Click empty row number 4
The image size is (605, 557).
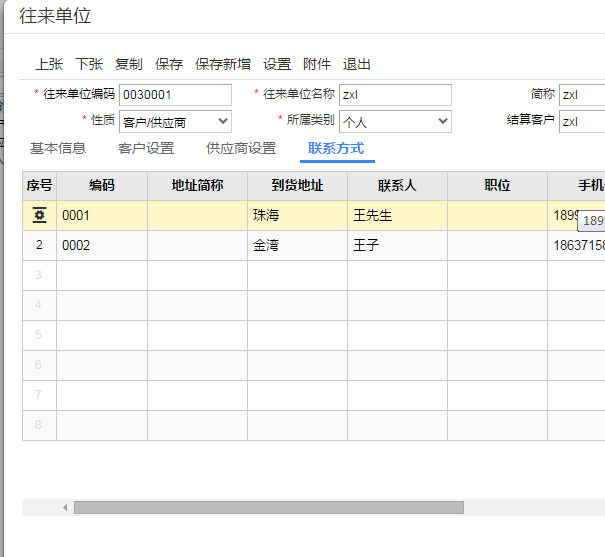(39, 305)
